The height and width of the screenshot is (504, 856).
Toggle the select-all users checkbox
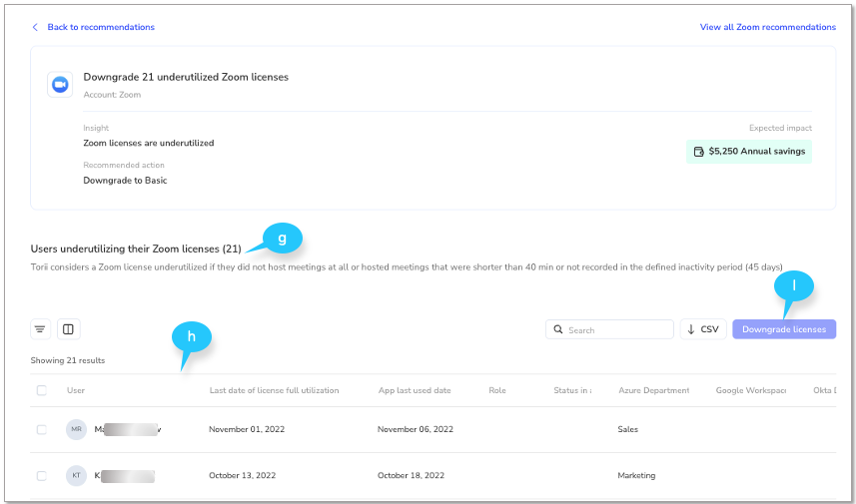coord(42,390)
